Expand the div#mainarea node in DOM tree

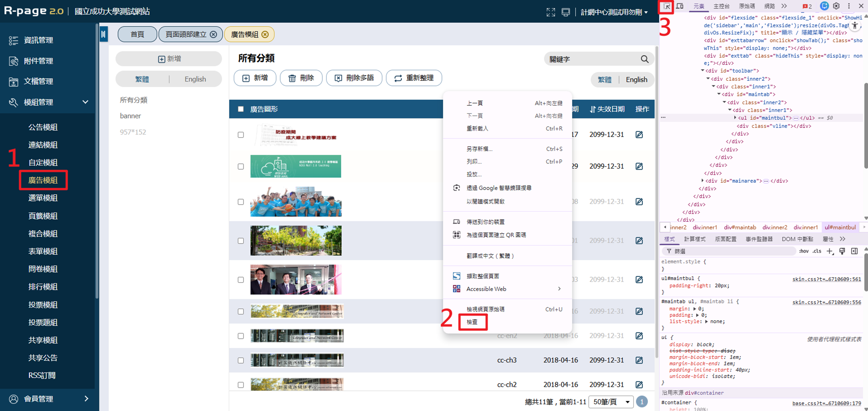pyautogui.click(x=702, y=181)
